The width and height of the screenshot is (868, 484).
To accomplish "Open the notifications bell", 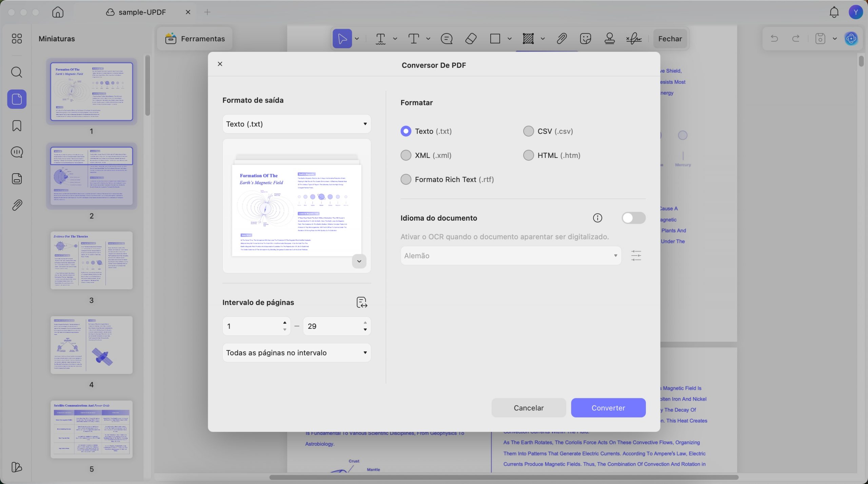I will [834, 12].
